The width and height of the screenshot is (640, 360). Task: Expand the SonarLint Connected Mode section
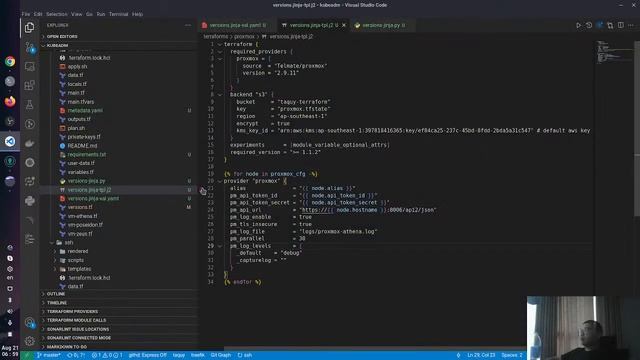click(118, 338)
